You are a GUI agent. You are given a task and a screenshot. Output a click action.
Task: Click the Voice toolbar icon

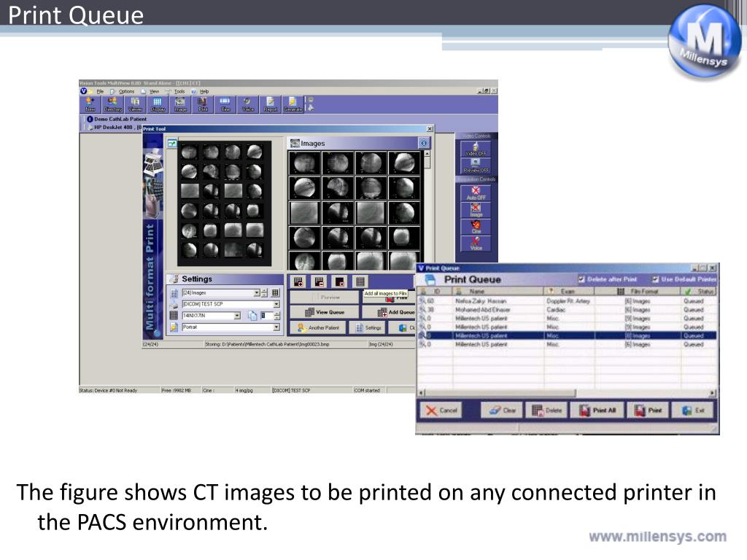point(248,104)
